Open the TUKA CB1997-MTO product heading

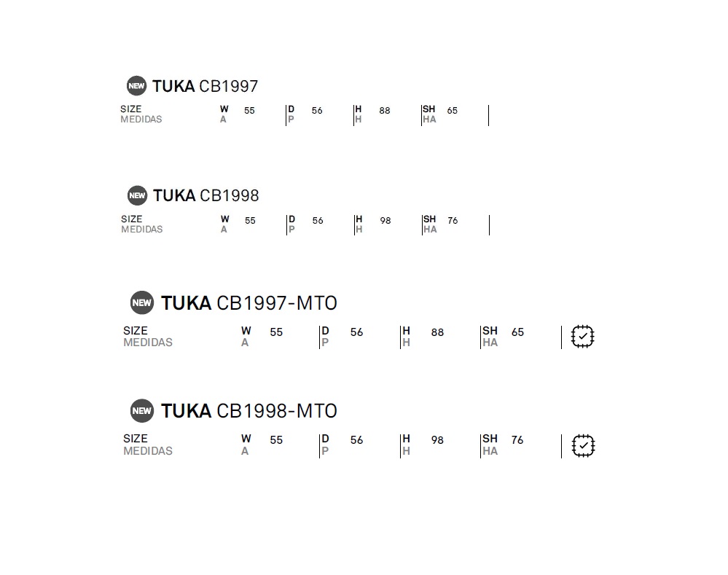[x=248, y=303]
